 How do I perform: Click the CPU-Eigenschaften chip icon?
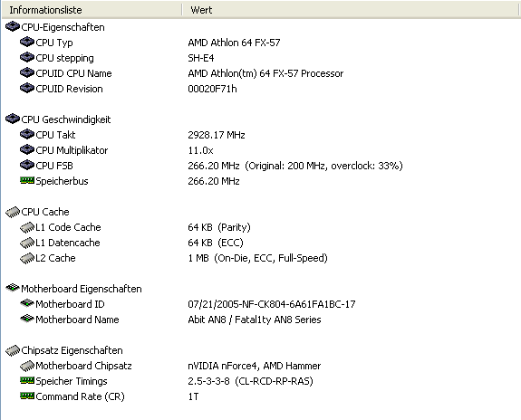(x=13, y=26)
